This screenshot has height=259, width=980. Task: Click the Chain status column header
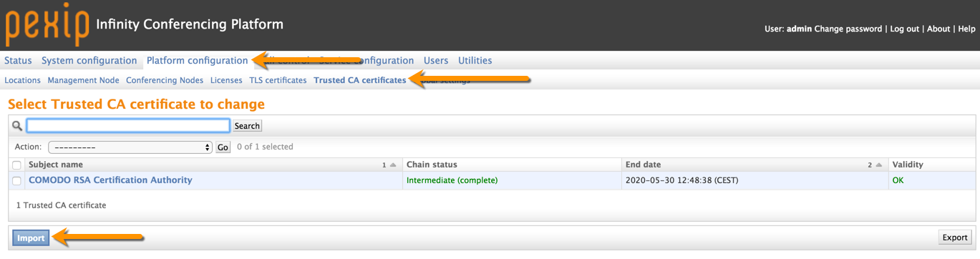432,165
